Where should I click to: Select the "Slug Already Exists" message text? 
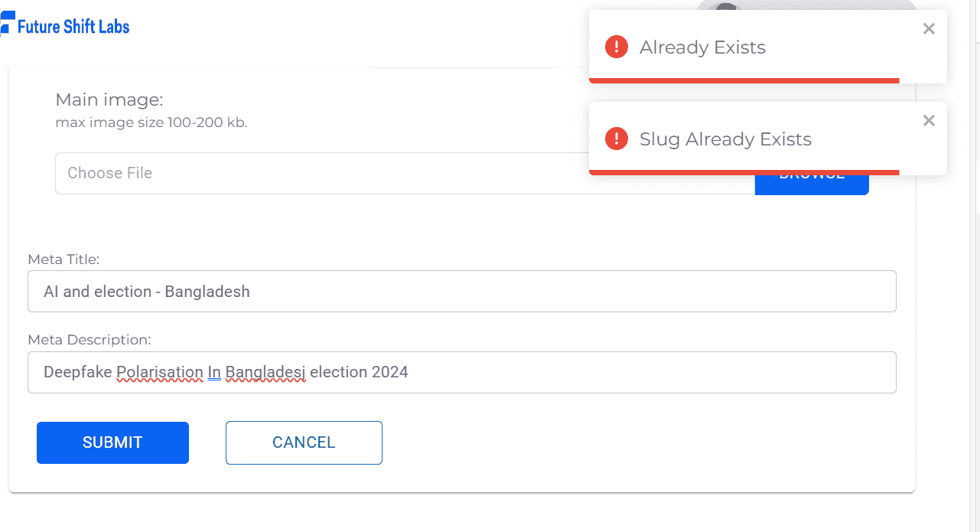[725, 139]
